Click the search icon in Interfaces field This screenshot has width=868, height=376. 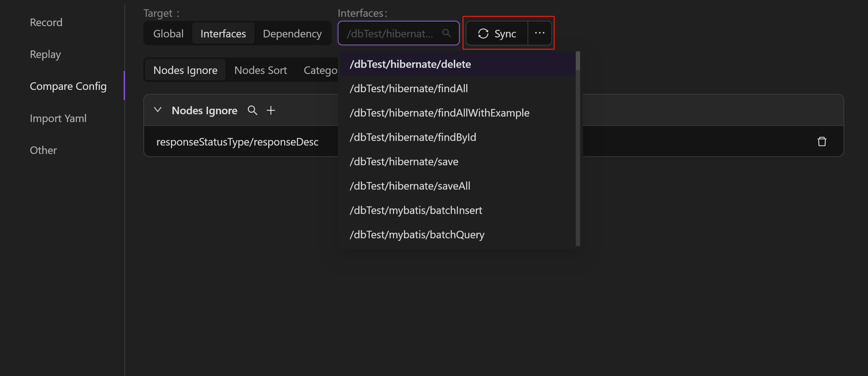(446, 33)
